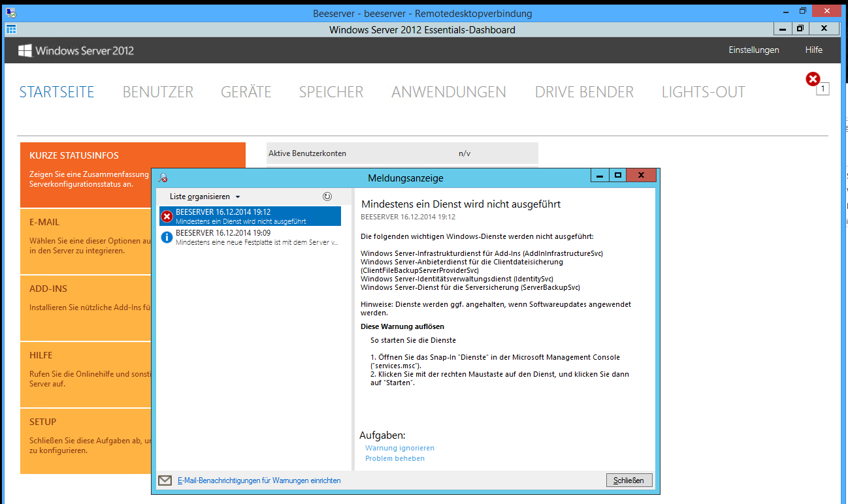Click the IdentitySvc service line
Screen dimensions: 848x504
(x=457, y=279)
